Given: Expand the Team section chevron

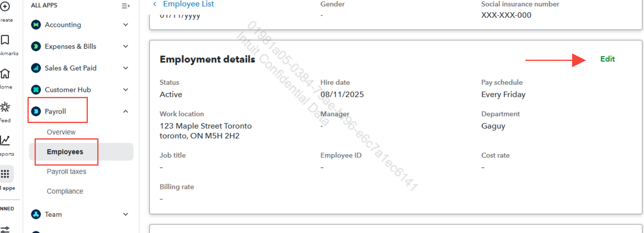Looking at the screenshot, I should point(126,214).
